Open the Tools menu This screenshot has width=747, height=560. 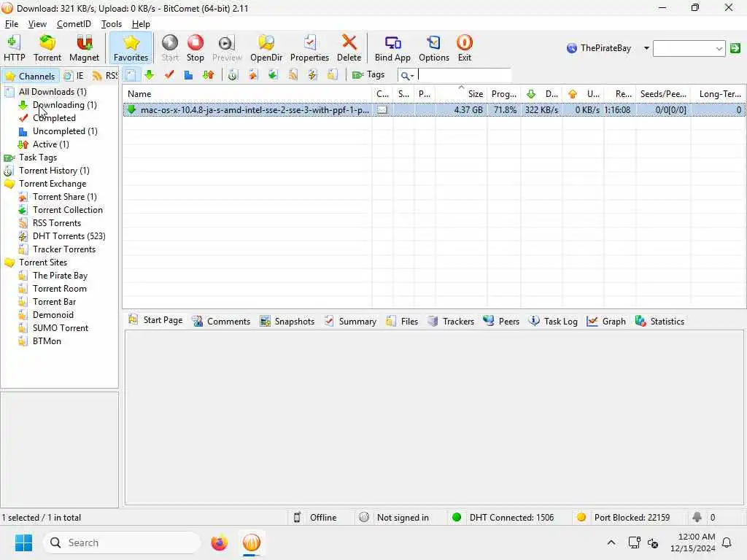112,24
